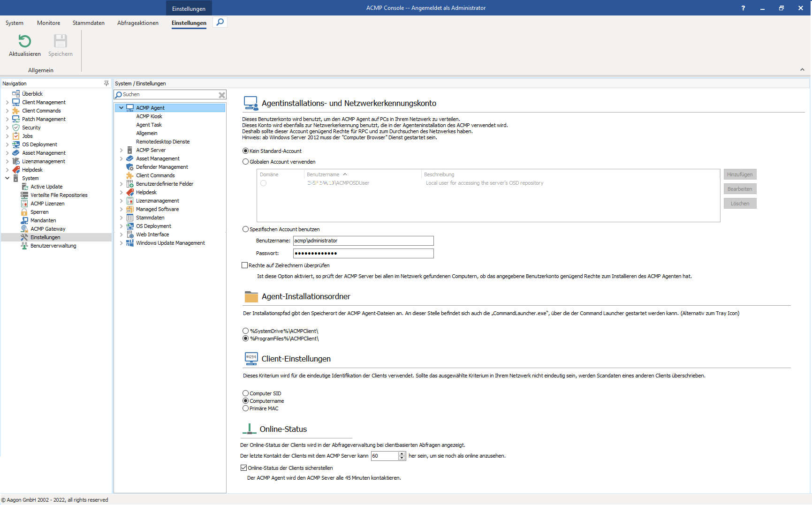The height and width of the screenshot is (505, 812).
Task: Collapse the ribbon with the chevron arrow
Action: tap(802, 69)
